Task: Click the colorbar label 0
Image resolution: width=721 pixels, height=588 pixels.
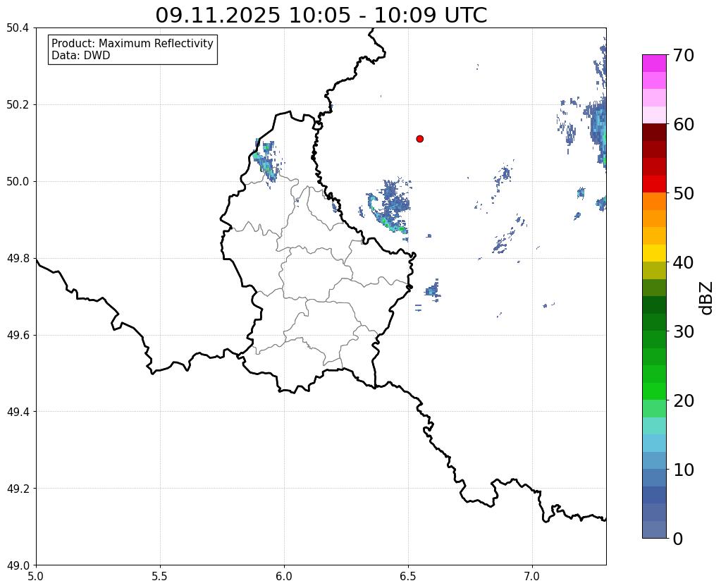Action: [678, 539]
